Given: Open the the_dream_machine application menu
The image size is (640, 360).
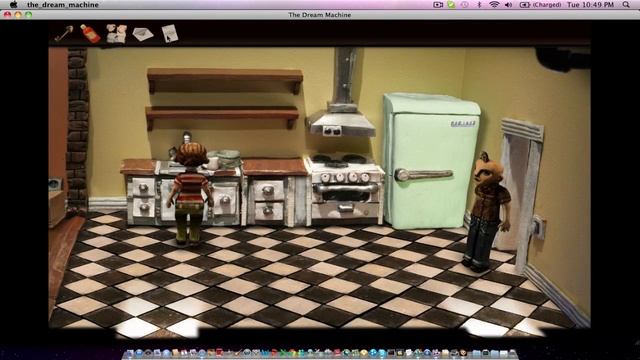Looking at the screenshot, I should point(63,5).
